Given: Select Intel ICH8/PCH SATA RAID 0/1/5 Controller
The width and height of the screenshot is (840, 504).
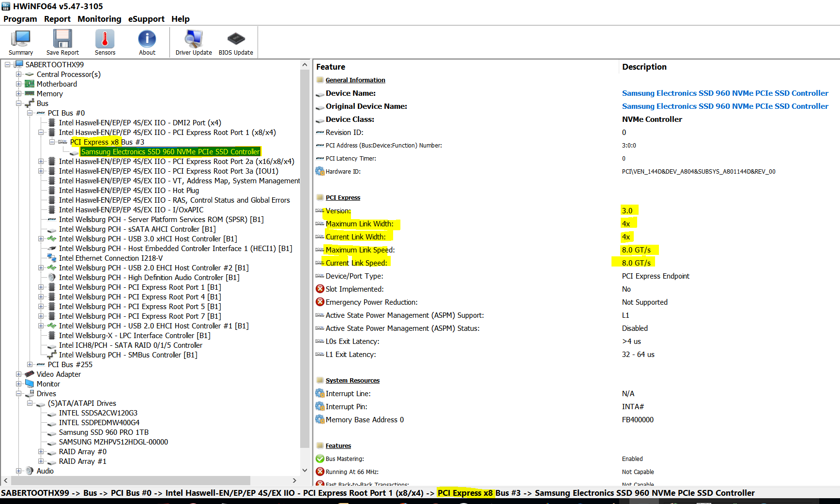Looking at the screenshot, I should (130, 345).
